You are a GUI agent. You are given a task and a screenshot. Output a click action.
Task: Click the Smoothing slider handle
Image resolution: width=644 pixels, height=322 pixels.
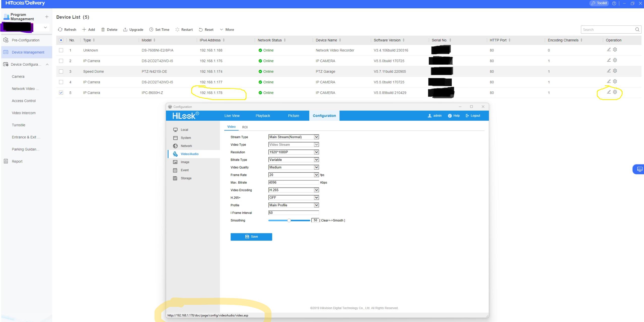289,221
